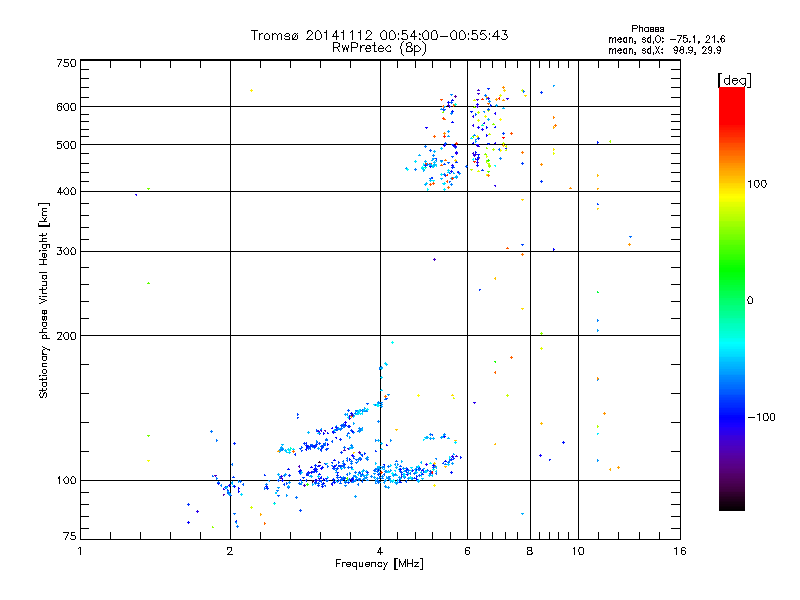Viewport: 800px width, 600px height.
Task: Click the "Phases" header text
Action: click(x=647, y=29)
